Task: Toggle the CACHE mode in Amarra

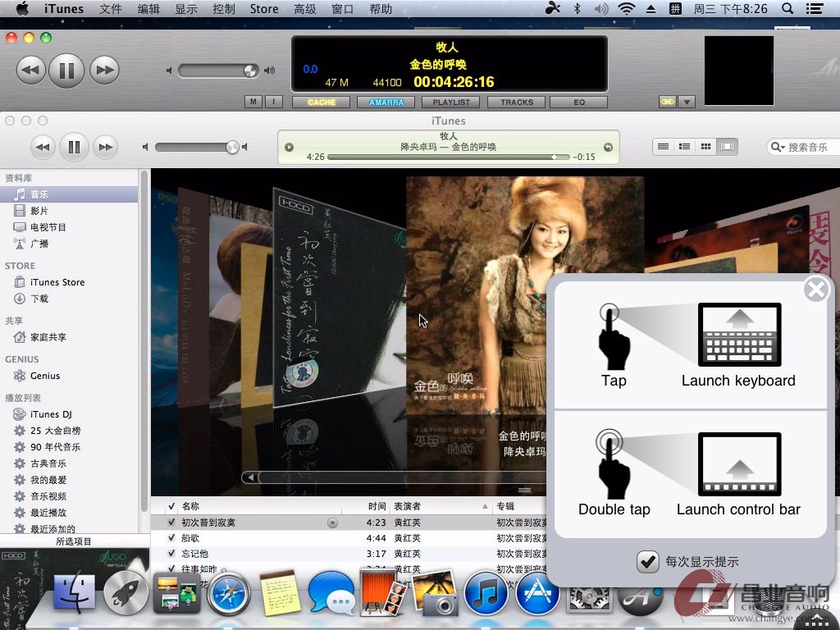Action: 321,102
